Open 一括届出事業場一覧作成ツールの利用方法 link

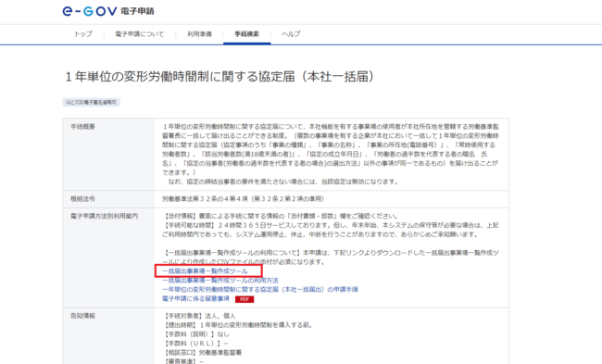click(x=220, y=281)
